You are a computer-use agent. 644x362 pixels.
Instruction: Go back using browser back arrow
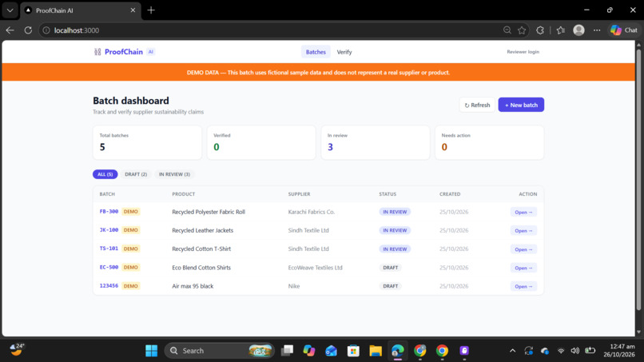10,30
